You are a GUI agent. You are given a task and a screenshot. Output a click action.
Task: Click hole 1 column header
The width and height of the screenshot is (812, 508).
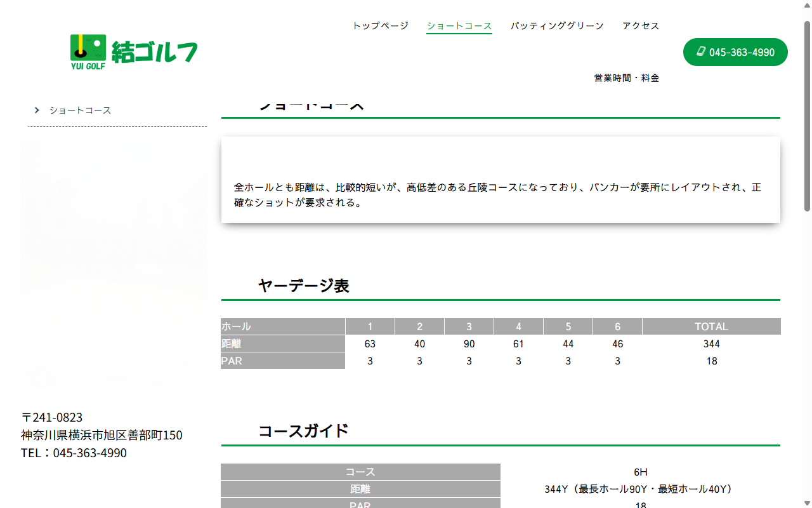(370, 326)
